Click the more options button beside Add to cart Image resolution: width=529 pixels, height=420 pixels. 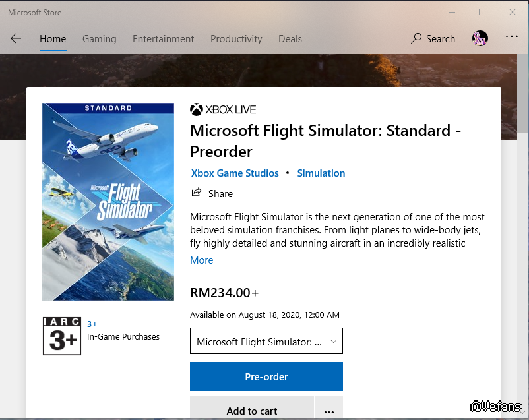[329, 411]
